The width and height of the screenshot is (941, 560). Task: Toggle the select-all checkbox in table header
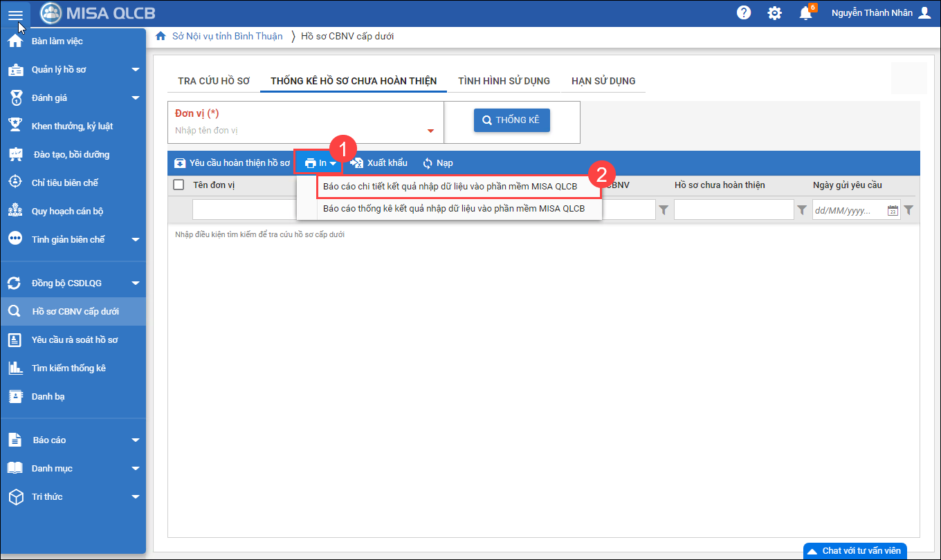[179, 185]
